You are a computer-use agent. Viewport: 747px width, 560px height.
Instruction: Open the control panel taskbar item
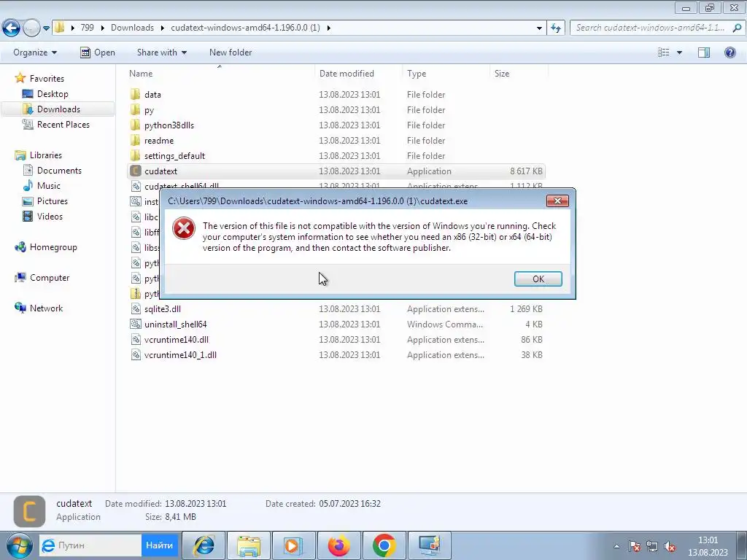pyautogui.click(x=429, y=545)
